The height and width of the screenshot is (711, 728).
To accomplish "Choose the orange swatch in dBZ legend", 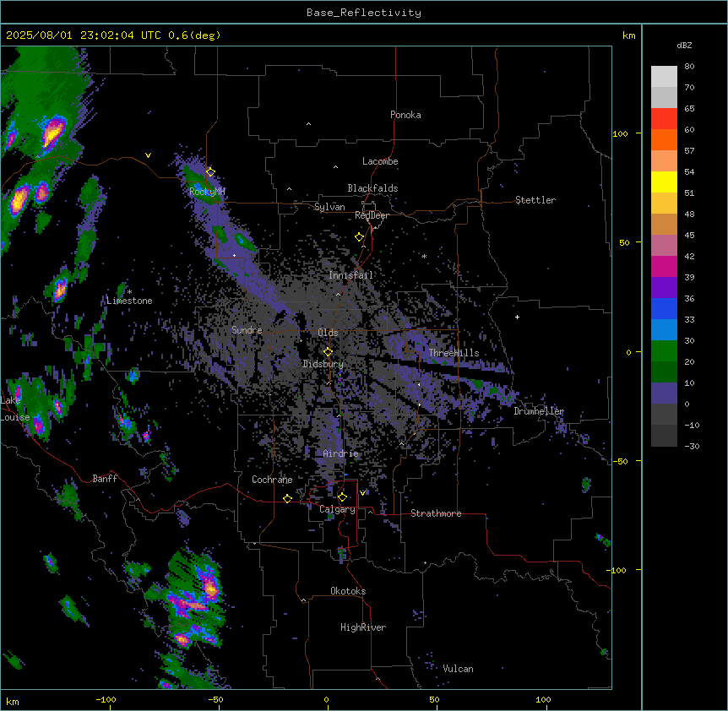I will (x=664, y=139).
